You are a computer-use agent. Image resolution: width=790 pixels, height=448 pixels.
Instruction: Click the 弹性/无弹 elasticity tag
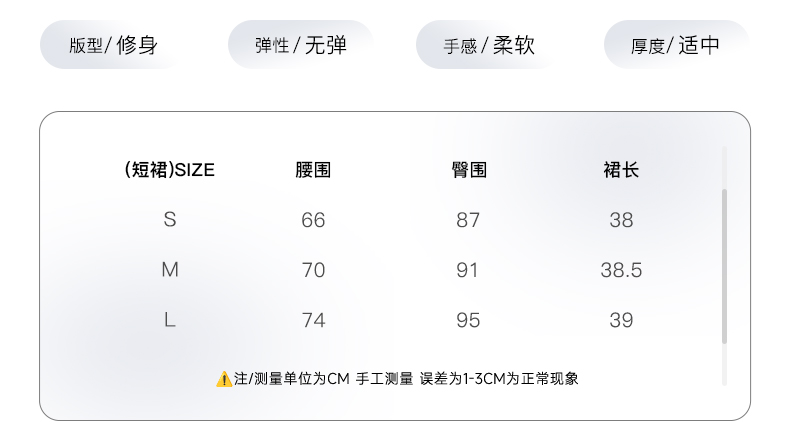point(301,45)
